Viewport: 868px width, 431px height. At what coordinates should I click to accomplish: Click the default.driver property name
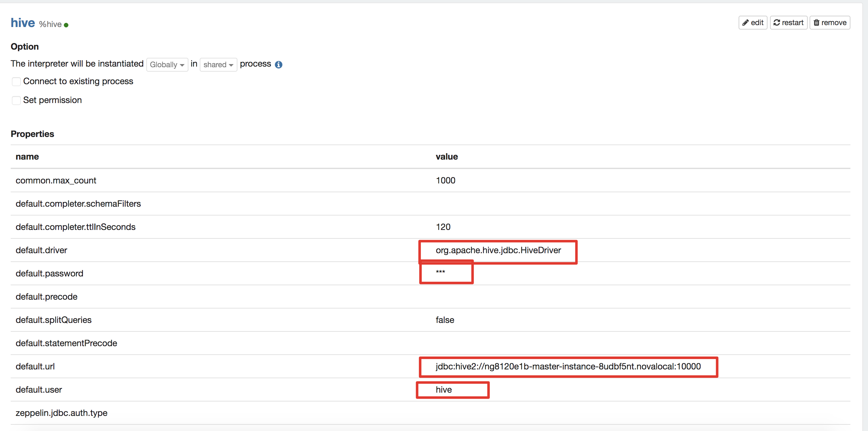(x=41, y=250)
